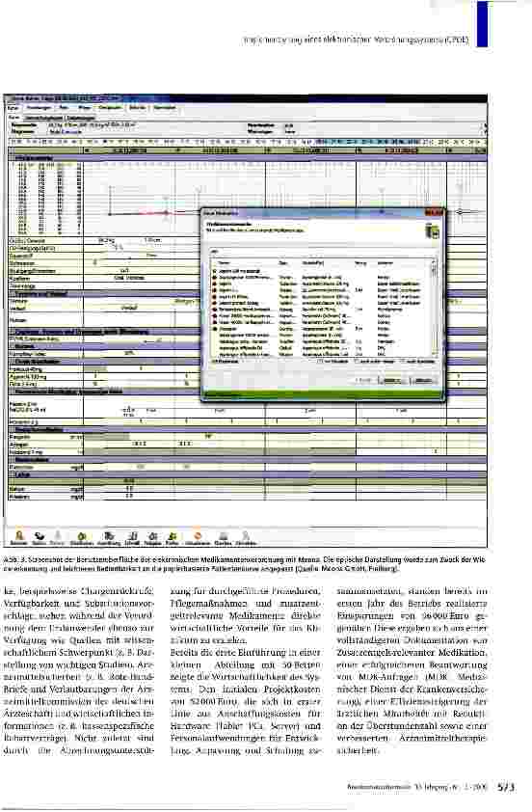This screenshot has width=532, height=812.
Task: Click the Next button in the medication dialog
Action: coord(390,381)
